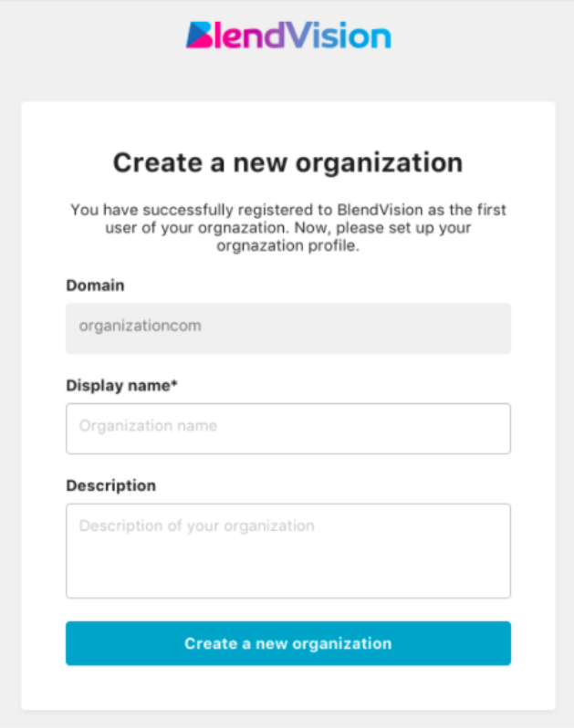
Task: Click the required asterisk beside Display name
Action: click(174, 385)
